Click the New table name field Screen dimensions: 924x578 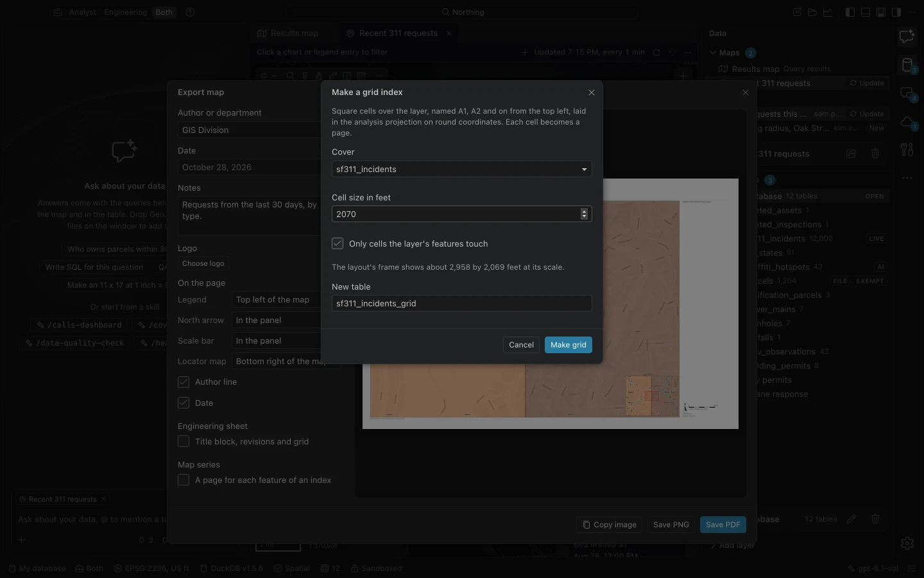(461, 303)
